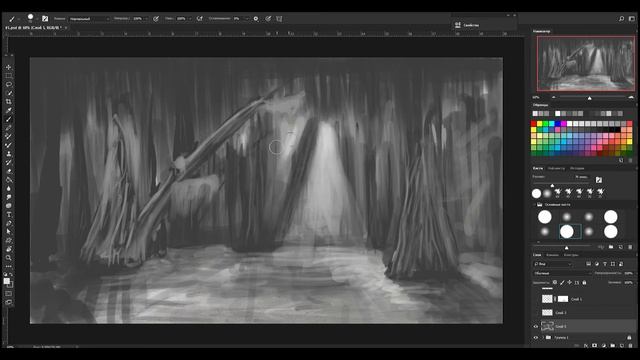Lock transparent pixels in Layers panel

pyautogui.click(x=555, y=282)
